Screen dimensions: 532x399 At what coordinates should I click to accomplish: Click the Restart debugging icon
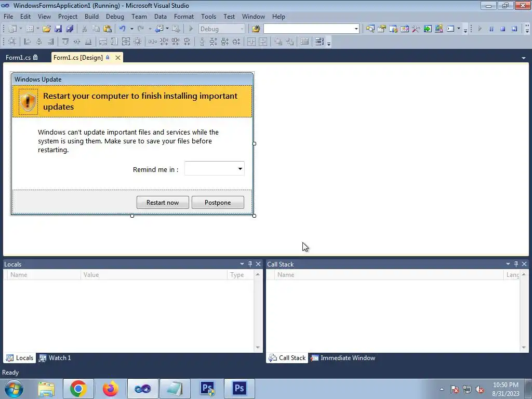point(514,29)
